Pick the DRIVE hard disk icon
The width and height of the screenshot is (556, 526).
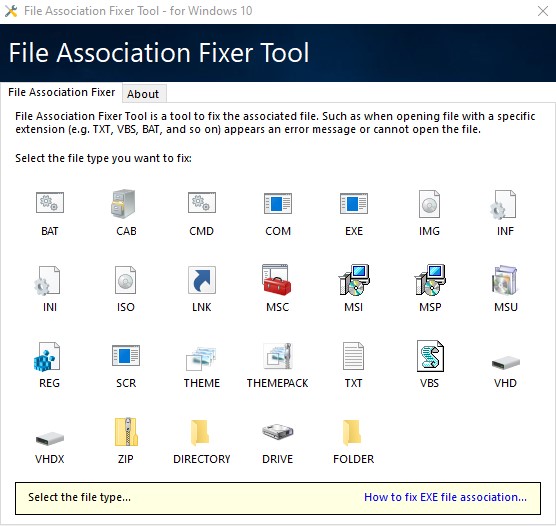(x=278, y=431)
